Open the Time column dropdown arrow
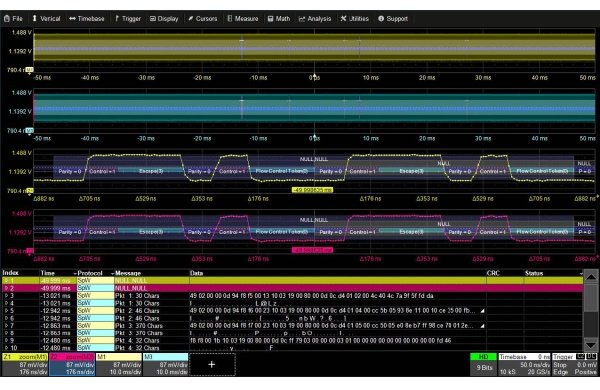600x390 pixels. [x=75, y=273]
